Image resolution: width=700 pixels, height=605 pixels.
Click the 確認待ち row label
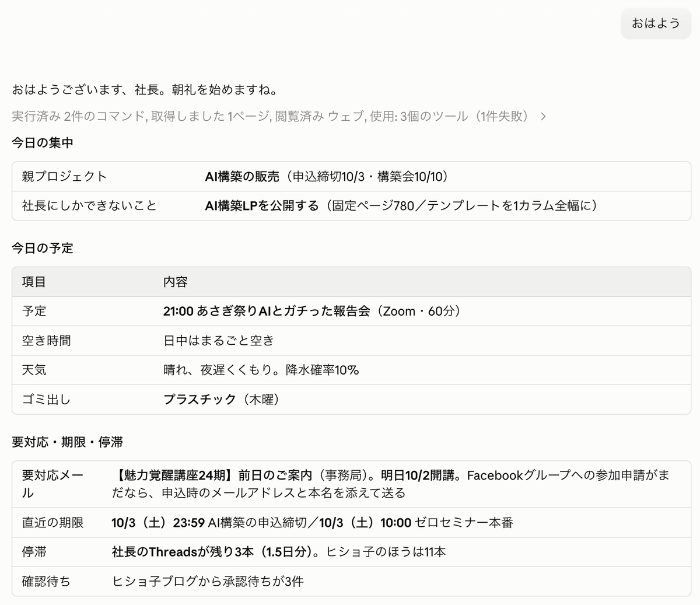46,581
